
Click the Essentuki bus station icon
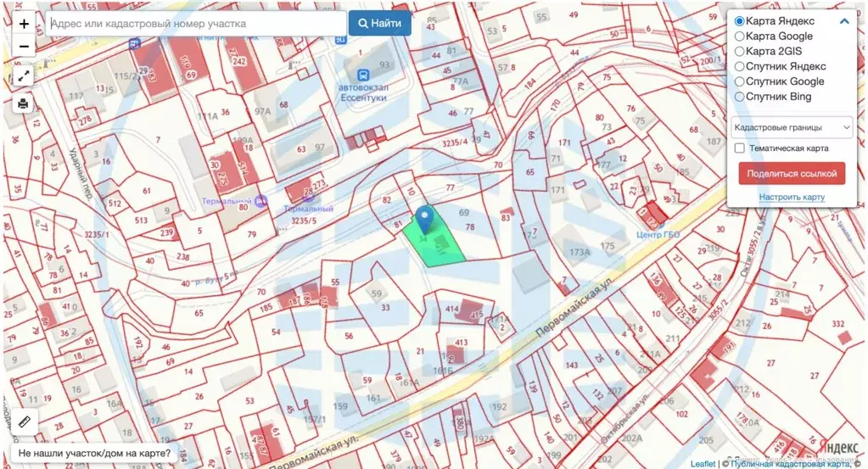point(363,75)
